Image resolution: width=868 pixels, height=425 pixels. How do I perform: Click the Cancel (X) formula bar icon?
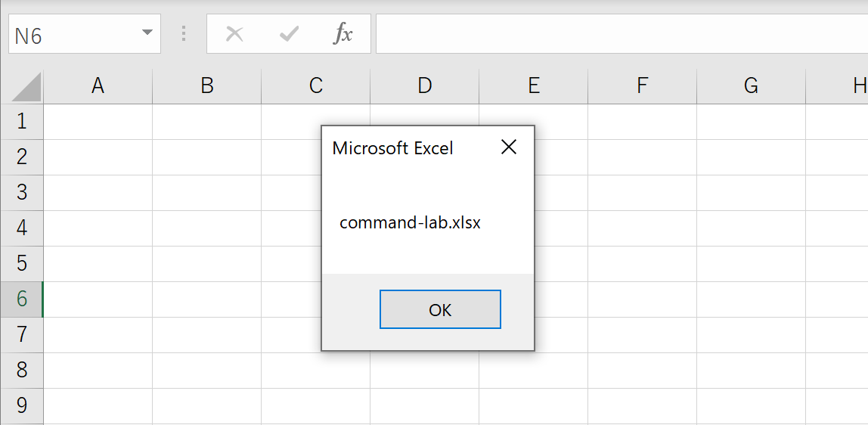pyautogui.click(x=234, y=34)
